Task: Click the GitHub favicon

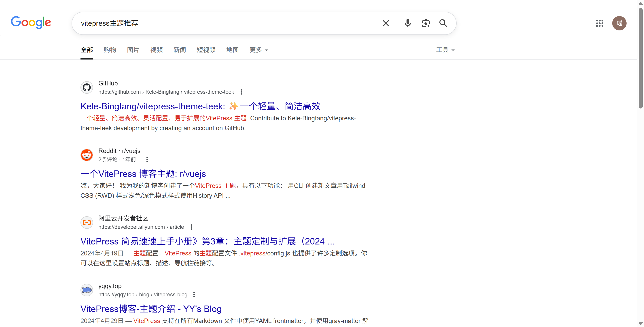Action: (x=87, y=87)
